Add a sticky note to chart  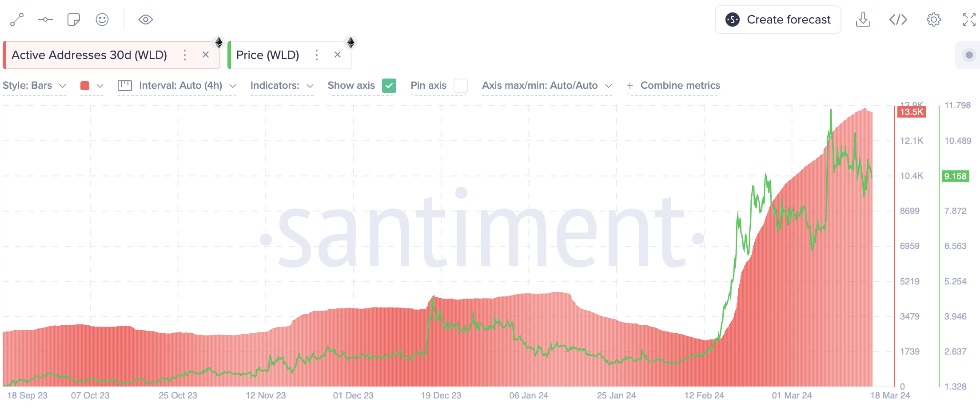74,20
